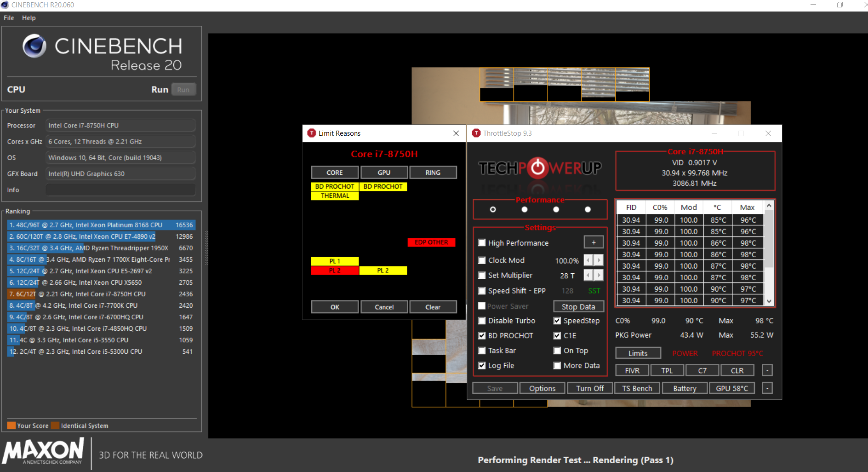Screen dimensions: 868x472
Task: Select the third Performance profile radio button
Action: click(556, 209)
